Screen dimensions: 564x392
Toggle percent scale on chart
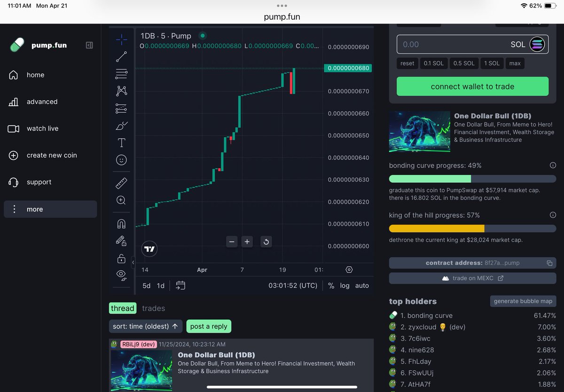point(331,285)
